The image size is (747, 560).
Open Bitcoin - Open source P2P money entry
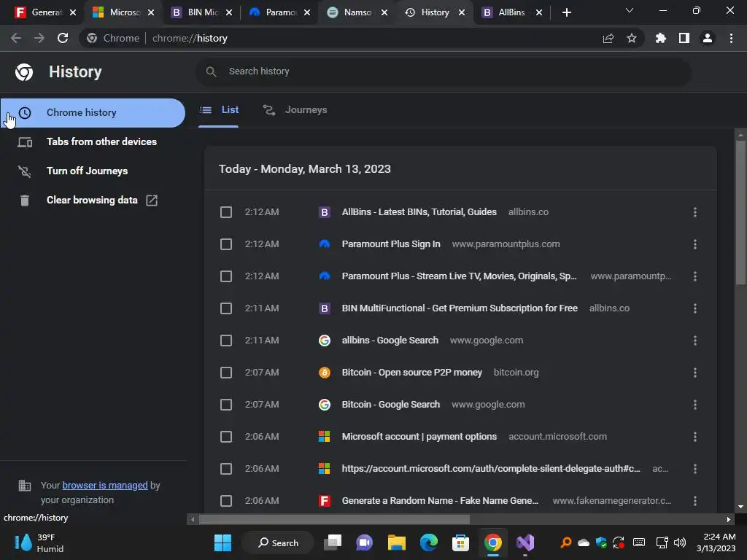tap(411, 373)
